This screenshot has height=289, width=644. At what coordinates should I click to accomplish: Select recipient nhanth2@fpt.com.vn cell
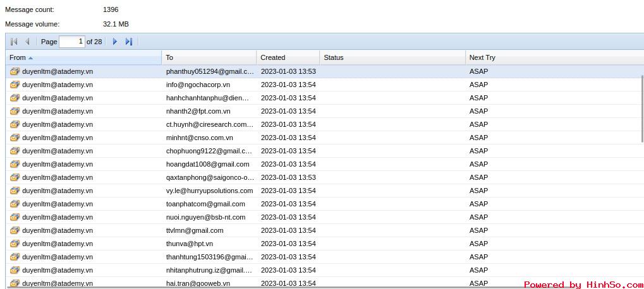(x=209, y=111)
